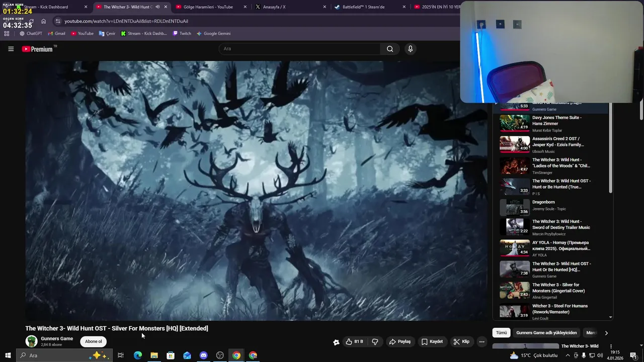Open site info icon in address bar
Viewport: 644px width, 362px height.
coord(58,21)
